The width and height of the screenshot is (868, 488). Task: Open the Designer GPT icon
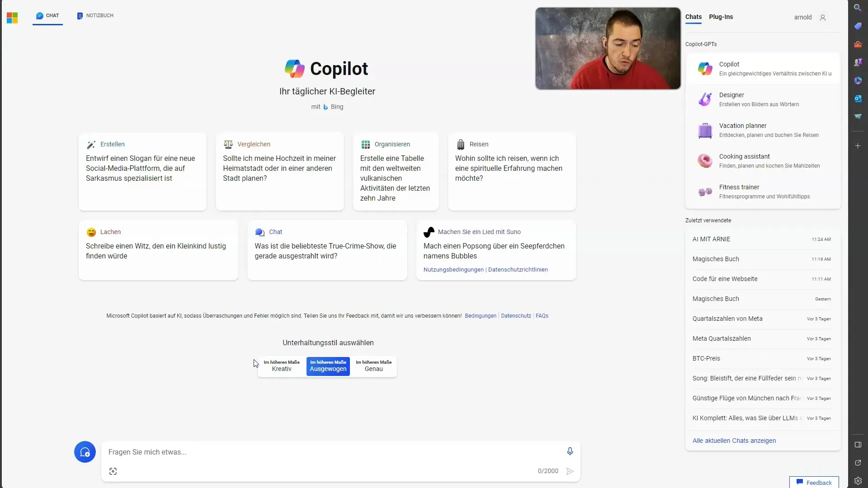pos(705,99)
